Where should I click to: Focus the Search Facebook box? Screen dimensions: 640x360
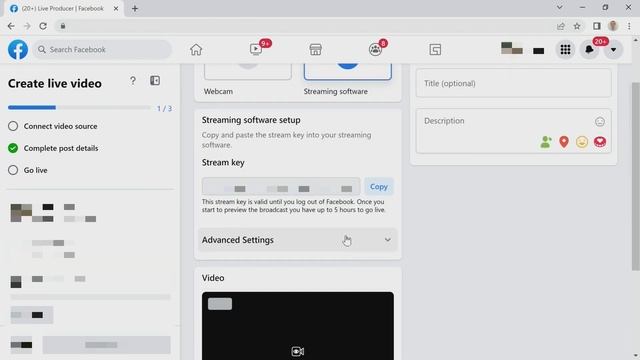coord(102,49)
